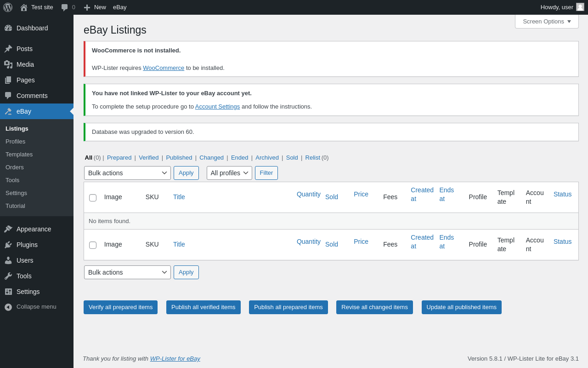Click the WordPress logo icon
Image resolution: width=588 pixels, height=368 pixels.
point(8,7)
